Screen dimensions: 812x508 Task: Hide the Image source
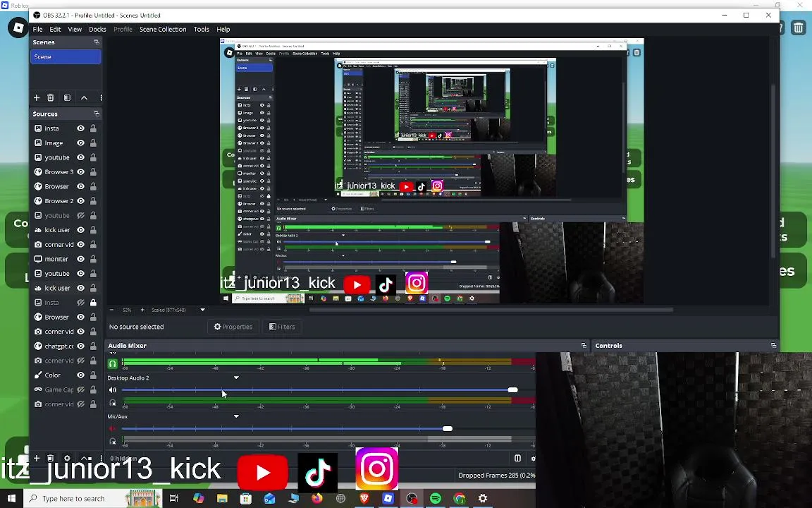(x=81, y=143)
